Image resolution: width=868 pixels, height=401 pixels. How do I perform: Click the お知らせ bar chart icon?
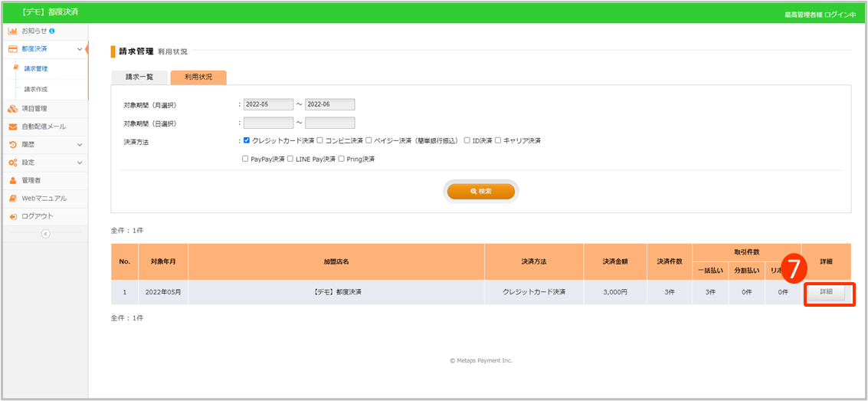(x=13, y=31)
